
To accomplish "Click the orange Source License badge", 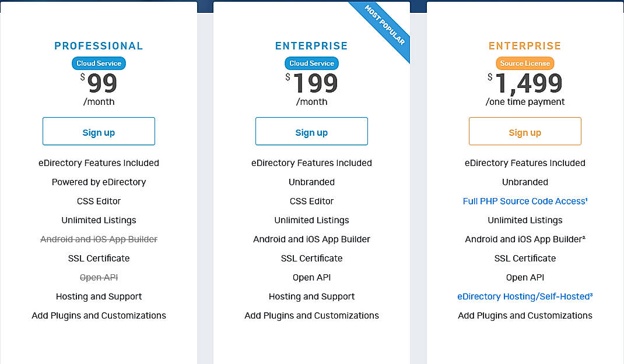I will point(524,63).
